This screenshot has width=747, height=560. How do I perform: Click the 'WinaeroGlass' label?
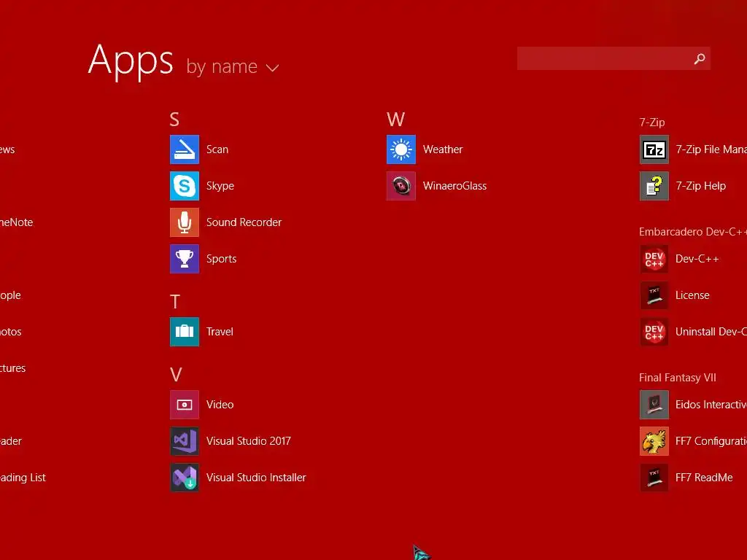[455, 186]
